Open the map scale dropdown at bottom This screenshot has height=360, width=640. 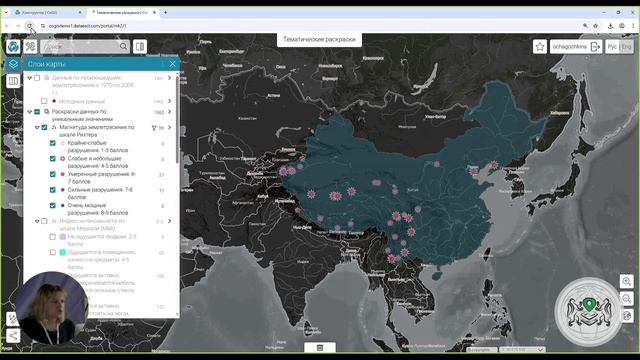(x=522, y=349)
